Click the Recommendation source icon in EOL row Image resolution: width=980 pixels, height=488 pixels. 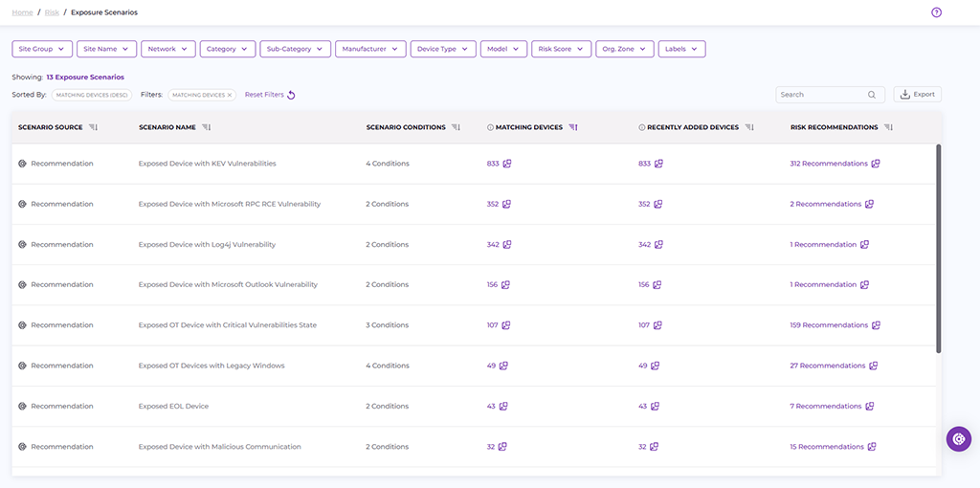(x=22, y=406)
